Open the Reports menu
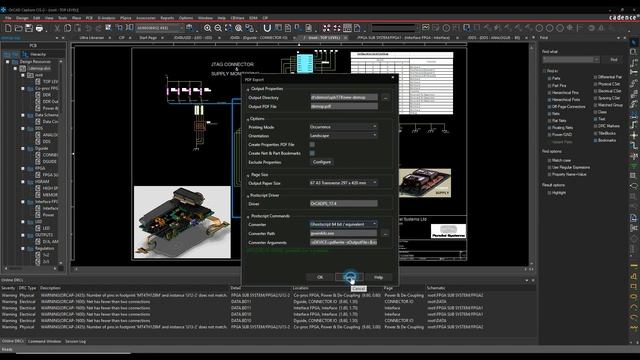The image size is (640, 360). [x=167, y=18]
